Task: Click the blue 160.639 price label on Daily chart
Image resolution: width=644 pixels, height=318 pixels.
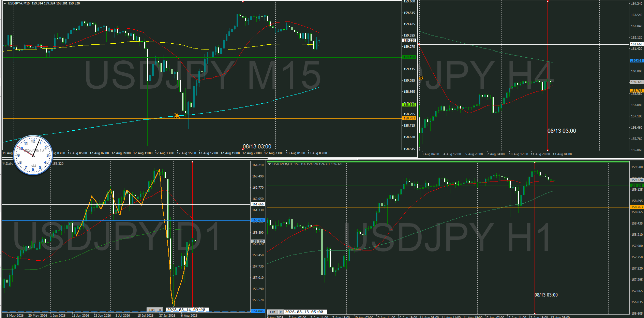Action: coord(258,220)
